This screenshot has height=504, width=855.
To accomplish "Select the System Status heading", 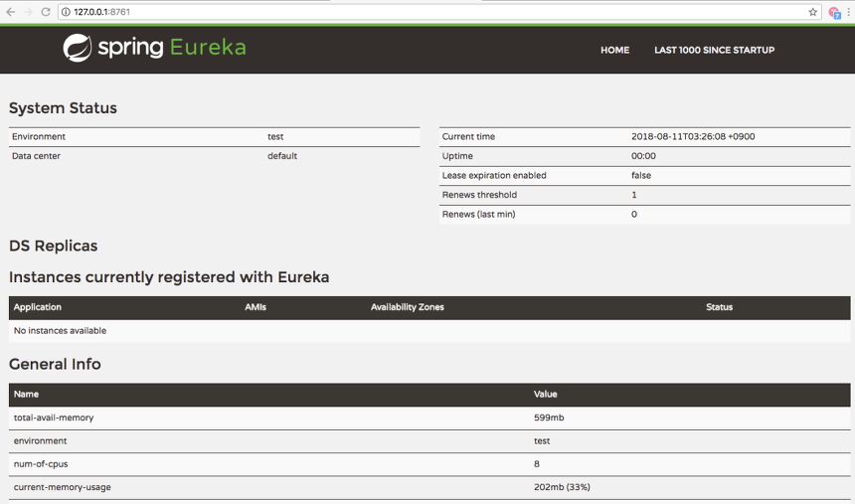I will click(x=63, y=108).
